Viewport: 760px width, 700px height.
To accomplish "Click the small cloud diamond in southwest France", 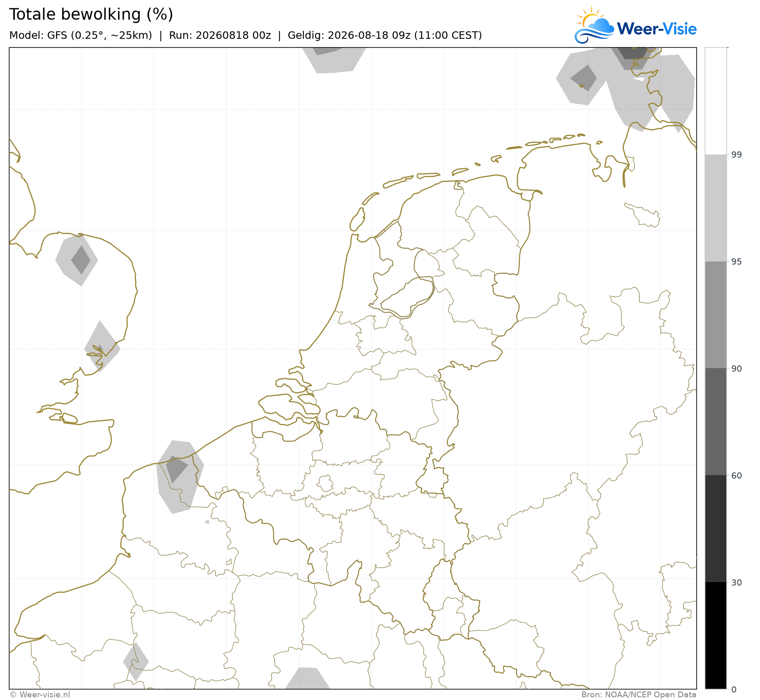I will pyautogui.click(x=136, y=661).
